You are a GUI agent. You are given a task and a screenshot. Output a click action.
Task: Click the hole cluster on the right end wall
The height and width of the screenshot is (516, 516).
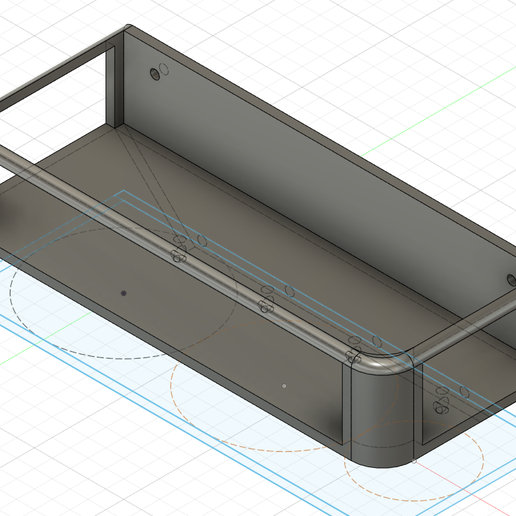pyautogui.click(x=442, y=400)
